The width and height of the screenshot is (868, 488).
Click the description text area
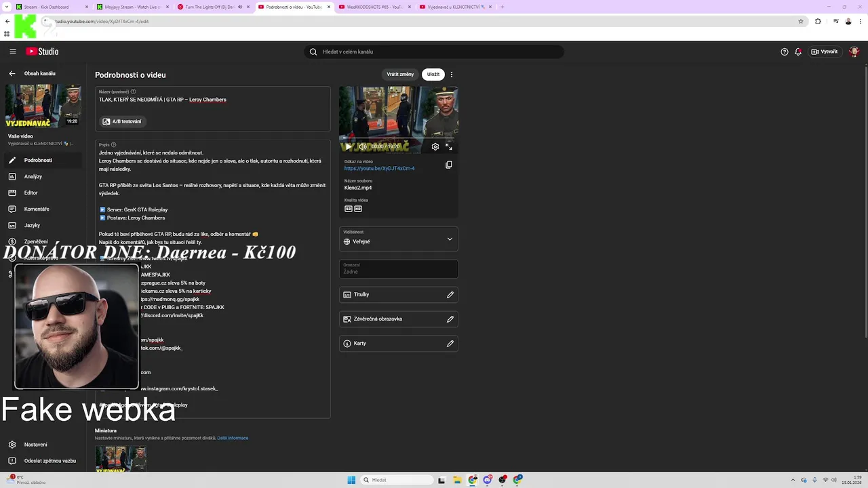pyautogui.click(x=213, y=278)
